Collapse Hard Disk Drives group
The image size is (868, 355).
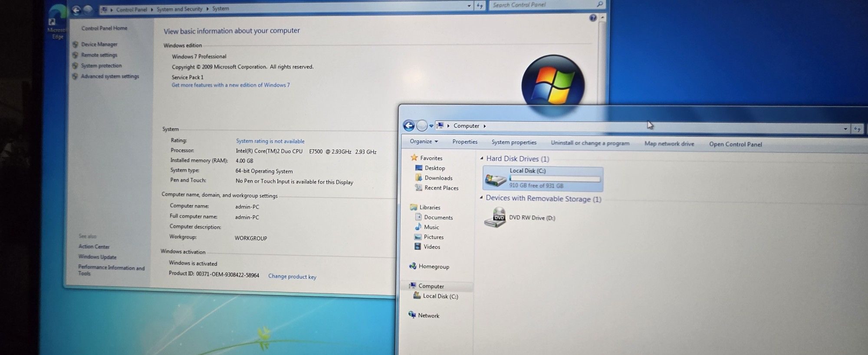click(481, 159)
